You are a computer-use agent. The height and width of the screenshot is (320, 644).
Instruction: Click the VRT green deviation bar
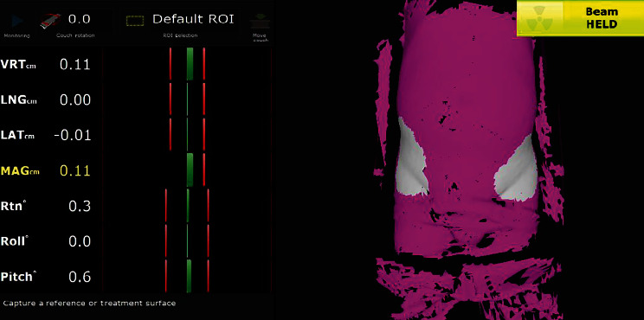click(x=190, y=64)
